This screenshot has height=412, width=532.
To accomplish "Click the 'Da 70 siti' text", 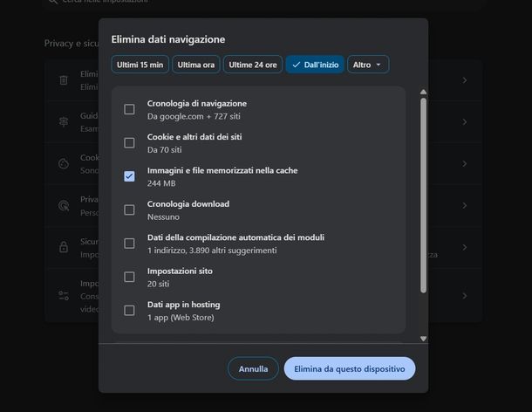I will [165, 150].
